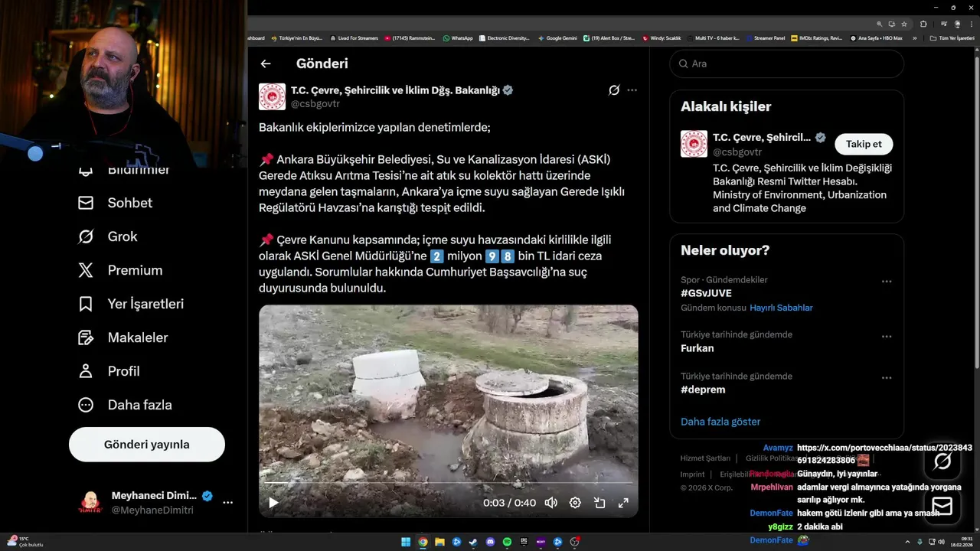Open Imprint footer link
This screenshot has width=980, height=551.
coord(692,474)
